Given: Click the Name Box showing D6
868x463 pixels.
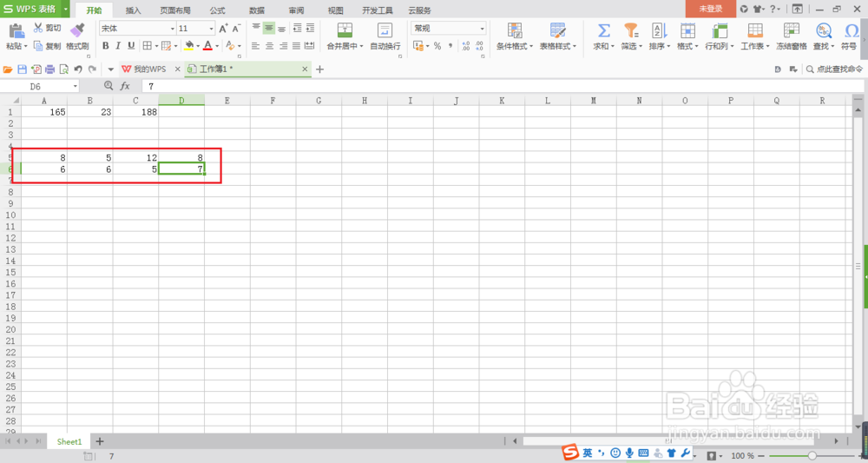Looking at the screenshot, I should click(40, 86).
